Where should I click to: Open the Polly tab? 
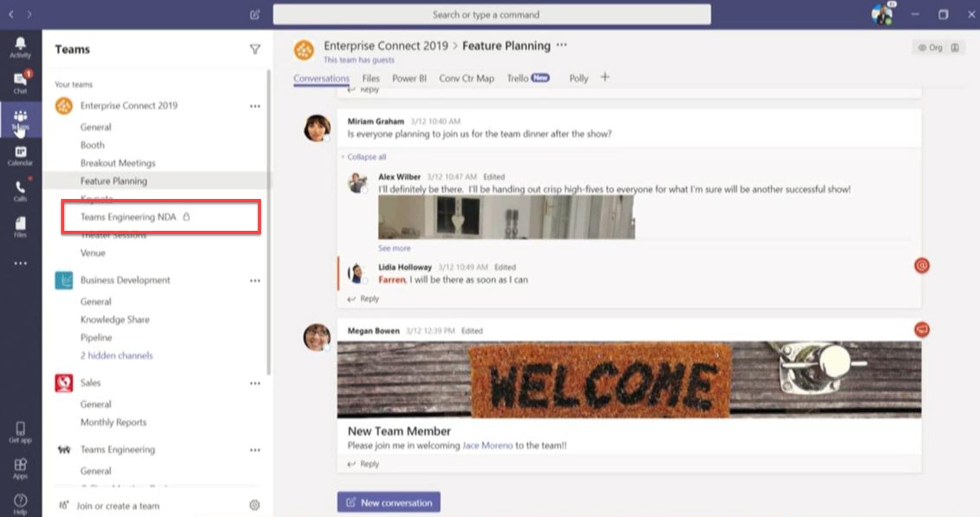(578, 79)
